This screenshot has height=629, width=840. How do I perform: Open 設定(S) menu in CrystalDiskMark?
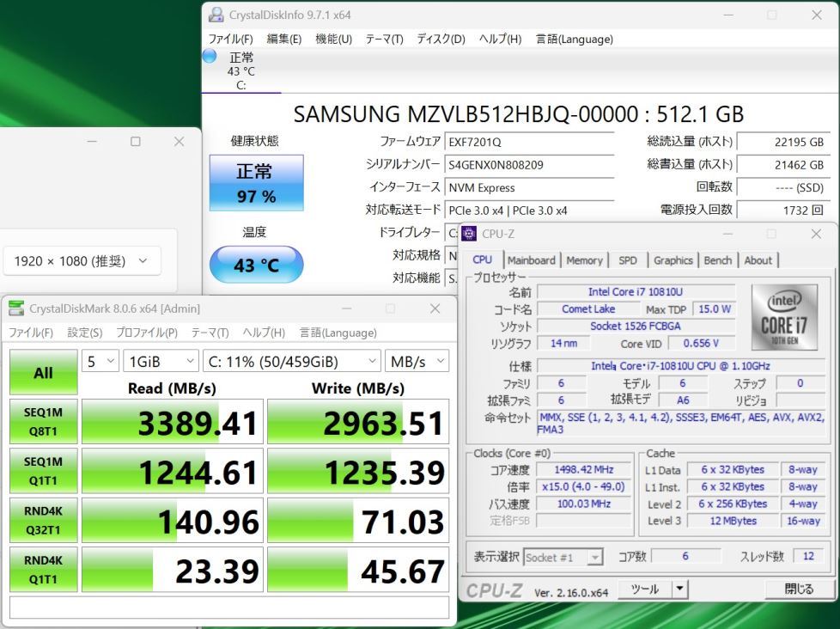[85, 333]
